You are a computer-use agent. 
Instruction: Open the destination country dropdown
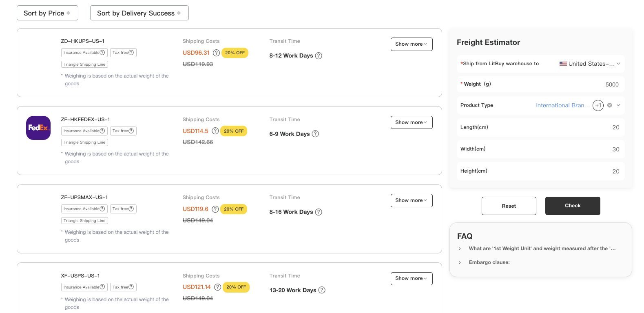click(589, 64)
